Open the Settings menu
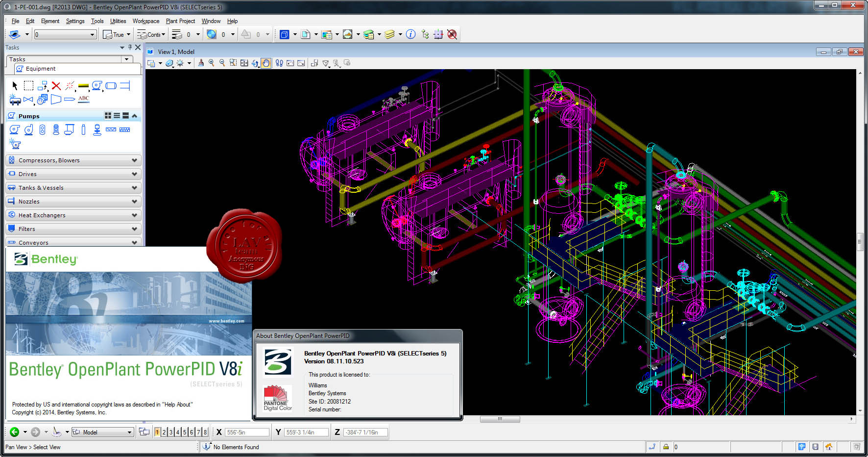The height and width of the screenshot is (457, 868). tap(75, 21)
